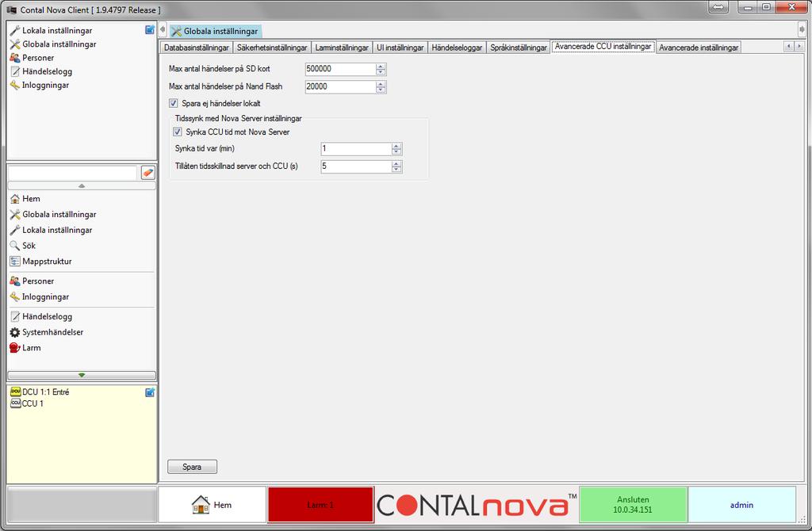
Task: Click the Spara button
Action: 192,467
